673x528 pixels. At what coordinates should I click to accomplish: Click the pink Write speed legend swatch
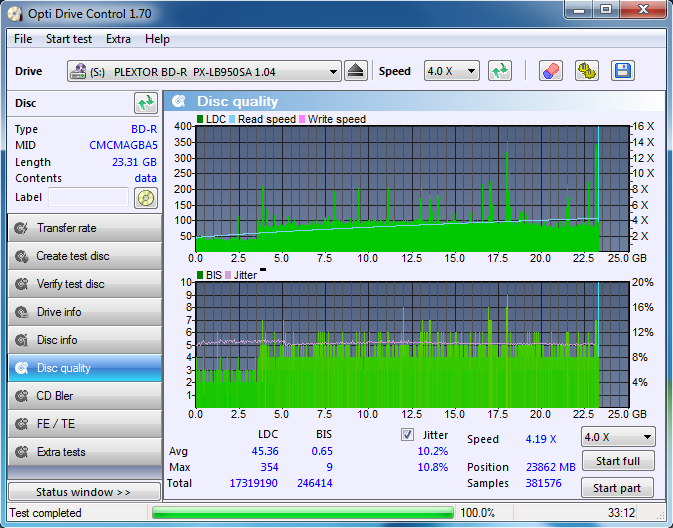302,119
